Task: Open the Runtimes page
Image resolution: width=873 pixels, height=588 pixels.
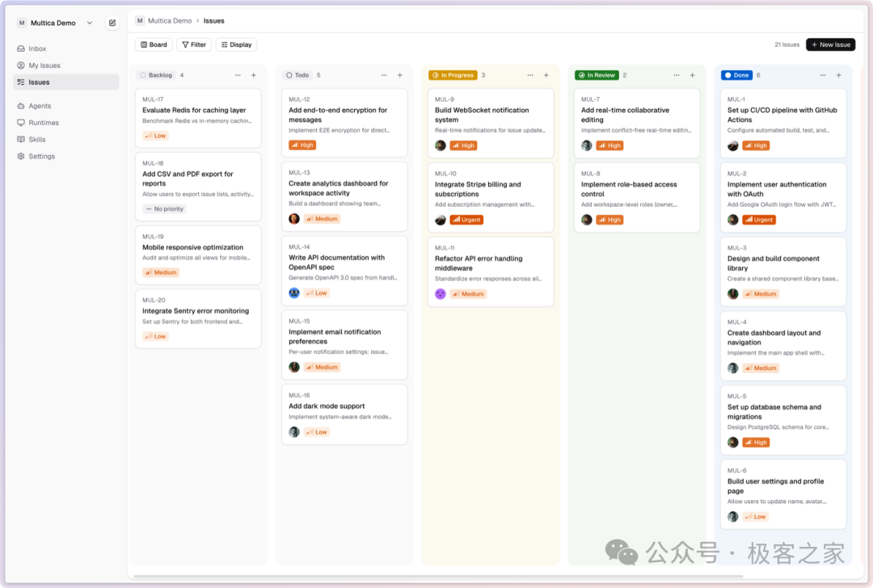Action: point(65,123)
